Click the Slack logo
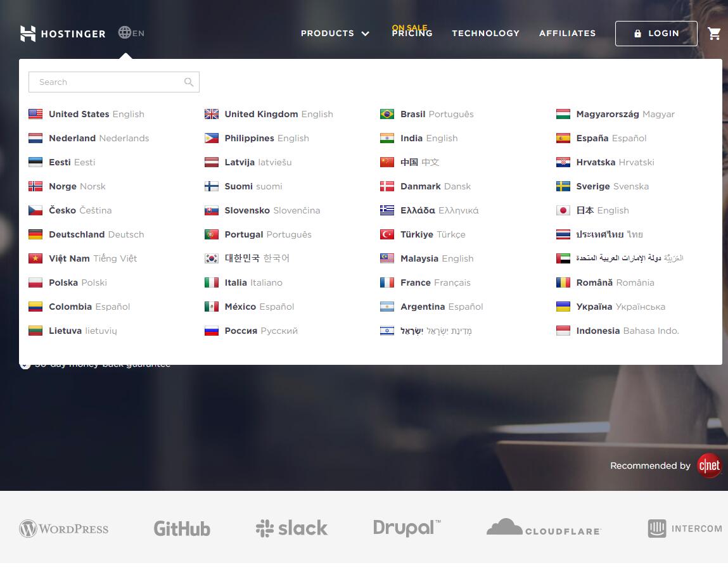Viewport: 728px width, 577px height. 291,528
